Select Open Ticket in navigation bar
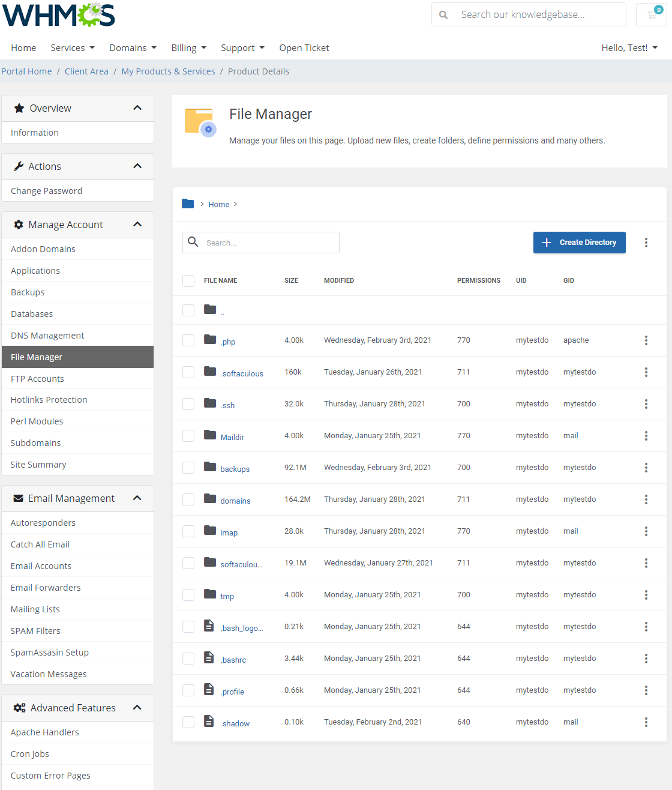672x790 pixels. point(304,48)
